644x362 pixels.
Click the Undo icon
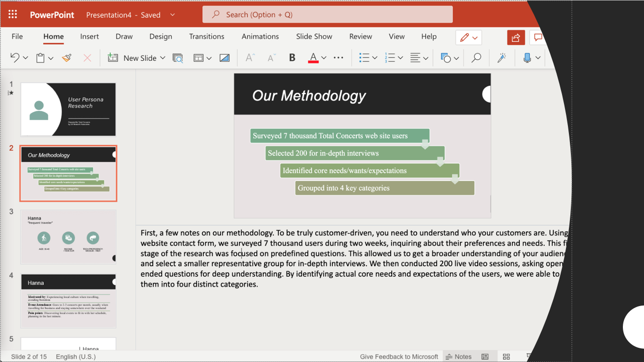click(15, 58)
